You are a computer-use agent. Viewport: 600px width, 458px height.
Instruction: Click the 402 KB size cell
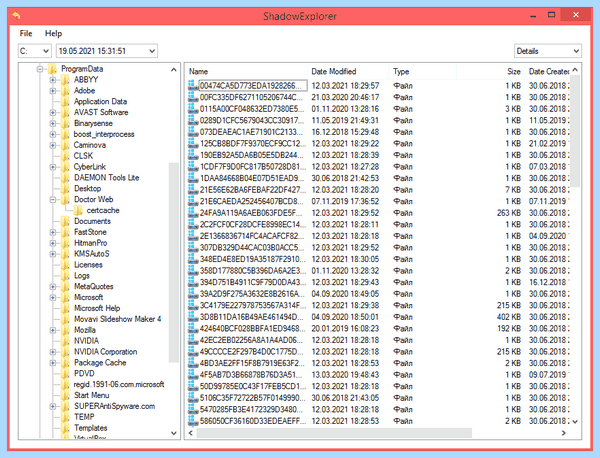point(509,317)
